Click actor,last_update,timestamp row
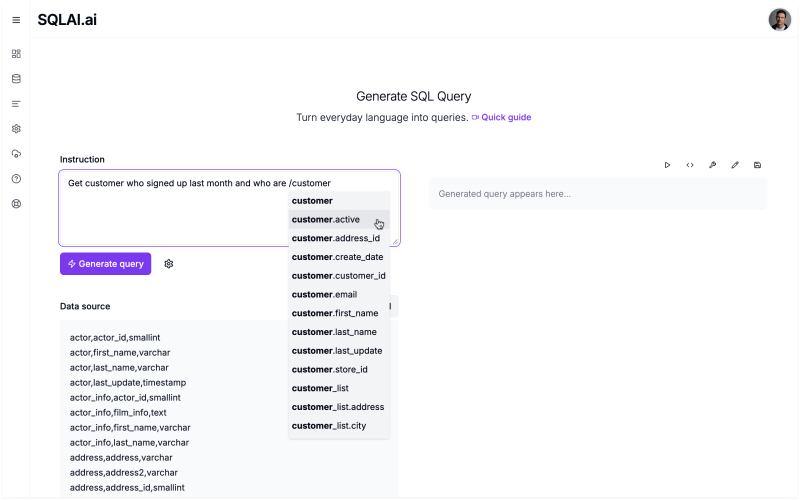The height and width of the screenshot is (500, 800). 128,383
